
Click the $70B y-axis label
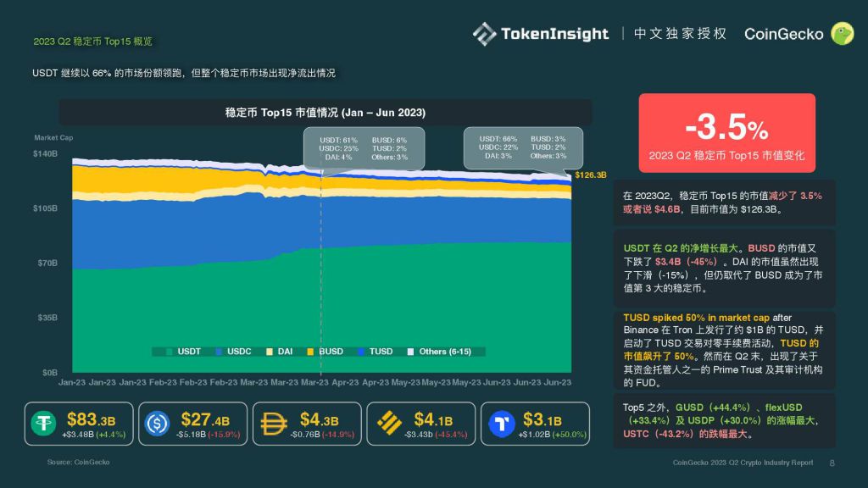pyautogui.click(x=47, y=263)
